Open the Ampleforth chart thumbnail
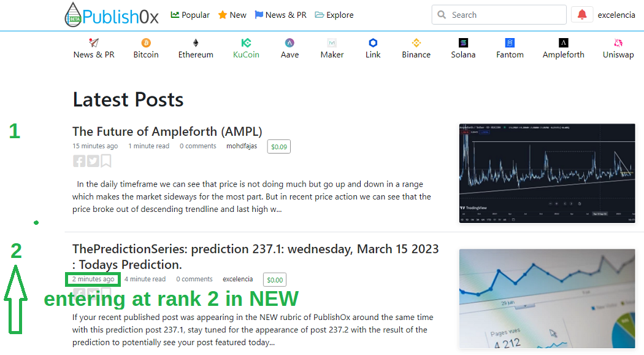Screen dimensions: 644x355 tap(547, 173)
